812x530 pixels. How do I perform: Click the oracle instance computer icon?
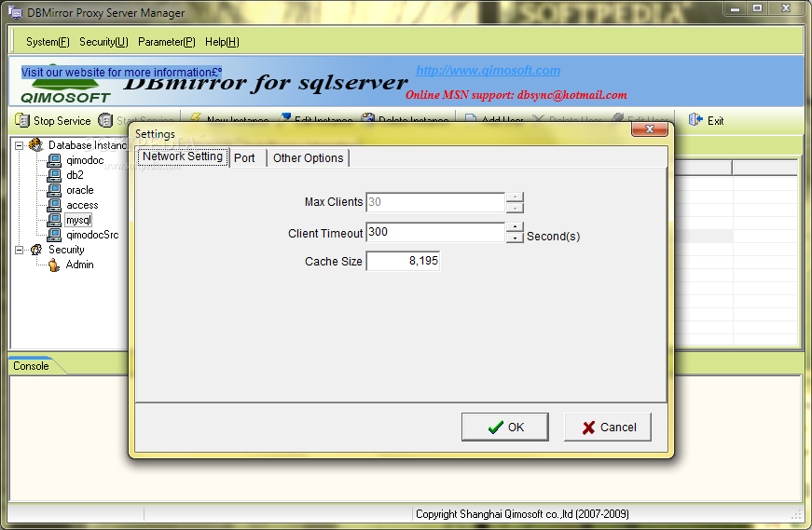[54, 190]
